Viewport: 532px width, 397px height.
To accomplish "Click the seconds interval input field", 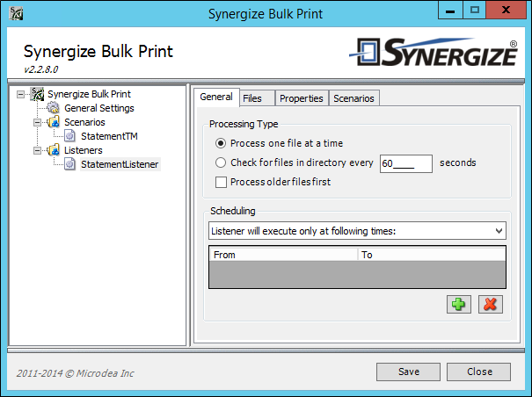I will (406, 163).
